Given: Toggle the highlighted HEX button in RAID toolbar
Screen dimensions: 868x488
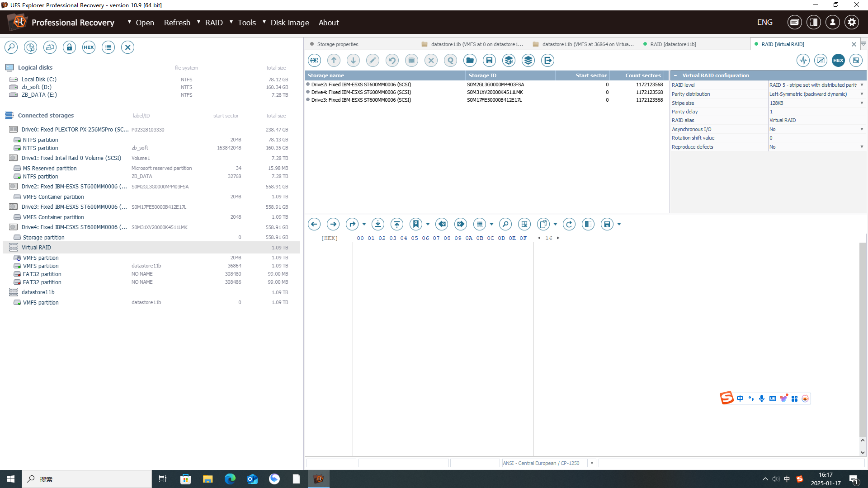Looking at the screenshot, I should [x=838, y=60].
